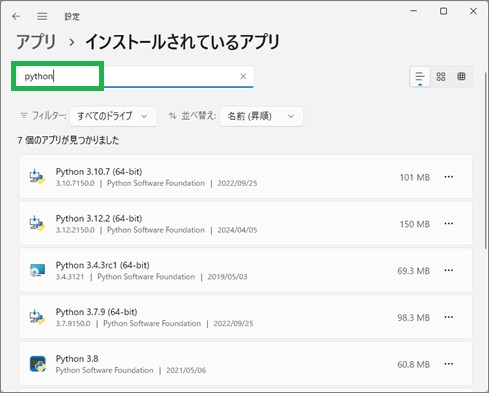Image resolution: width=489 pixels, height=393 pixels.
Task: Click the 7 個のアプリが見つかりました result count
Action: tap(68, 140)
